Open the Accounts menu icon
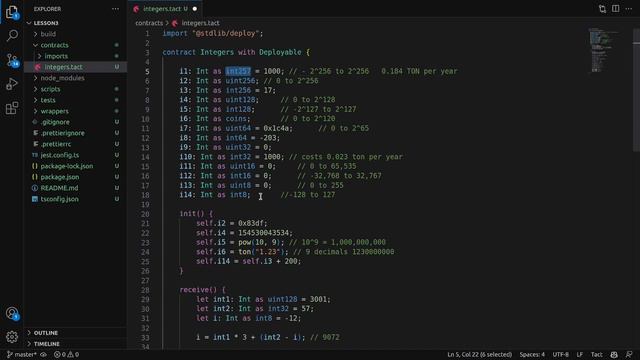Screen dimensions: 640x360 (11, 313)
